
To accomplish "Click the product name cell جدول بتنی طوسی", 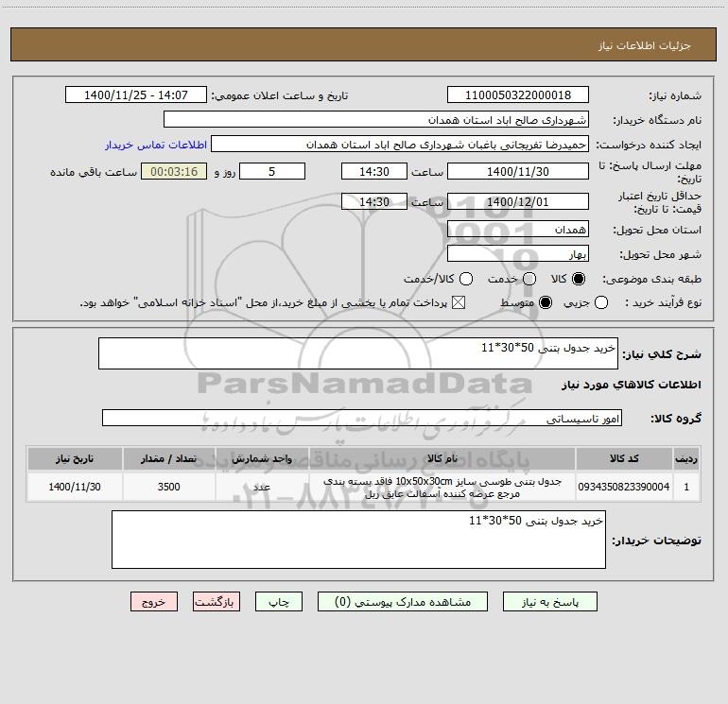I will (x=442, y=488).
